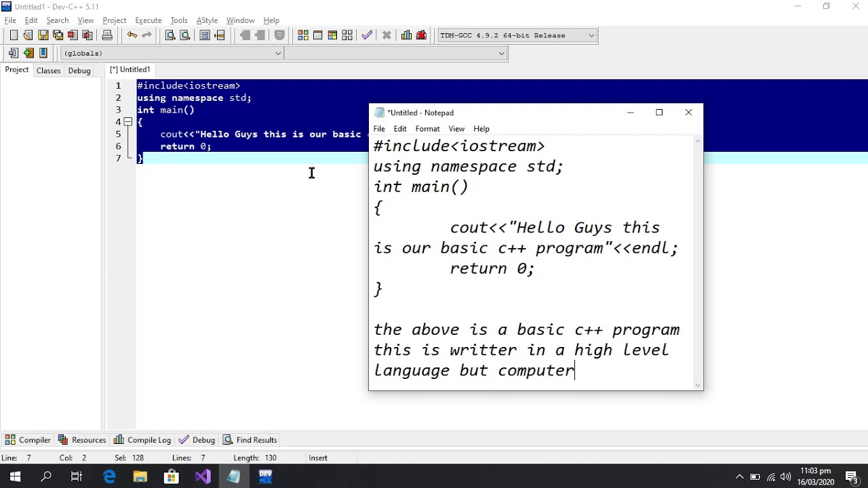Click Notepad scrollbar up arrow
868x488 pixels.
pos(698,142)
